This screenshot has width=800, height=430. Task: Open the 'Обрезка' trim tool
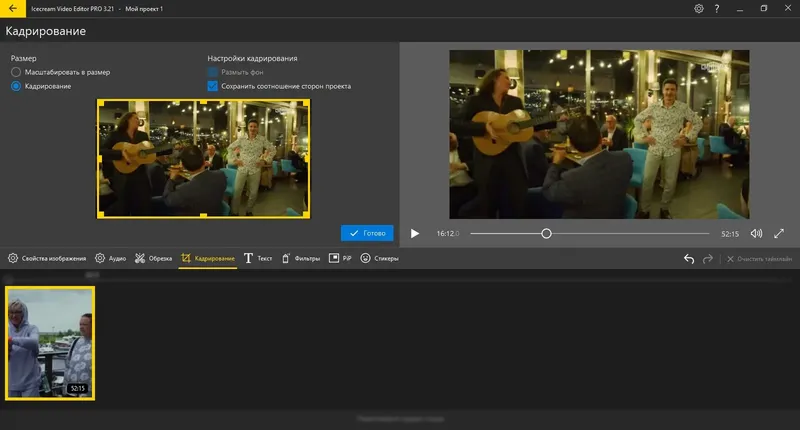154,259
